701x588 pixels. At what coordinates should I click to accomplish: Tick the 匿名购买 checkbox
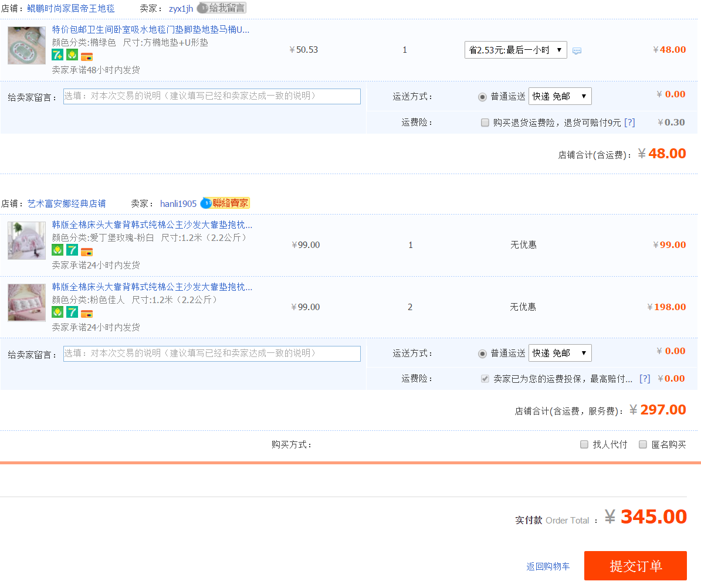pos(643,444)
